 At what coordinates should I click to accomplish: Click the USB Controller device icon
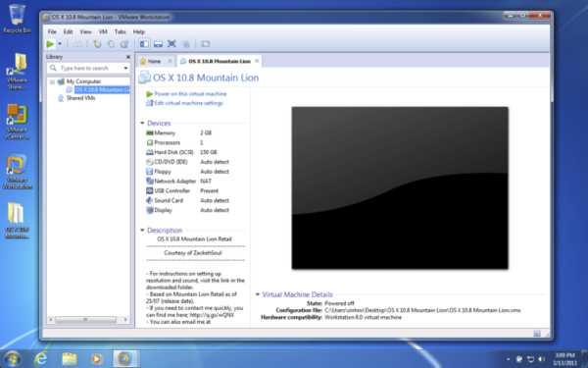(x=150, y=190)
